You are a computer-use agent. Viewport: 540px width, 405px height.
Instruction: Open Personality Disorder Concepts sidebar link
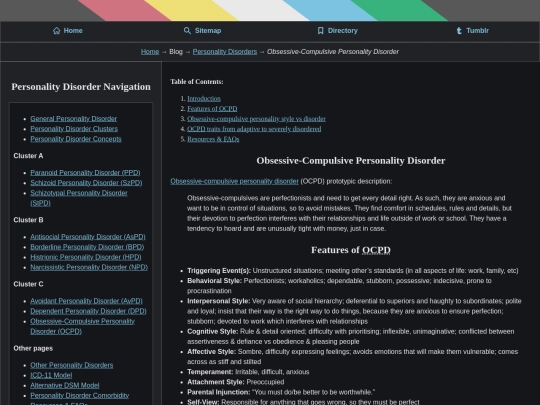pos(76,139)
